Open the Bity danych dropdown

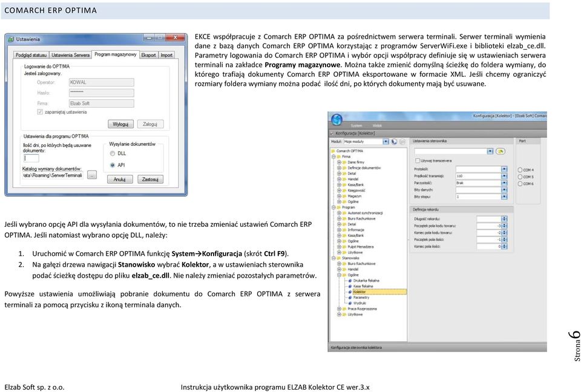coord(504,190)
